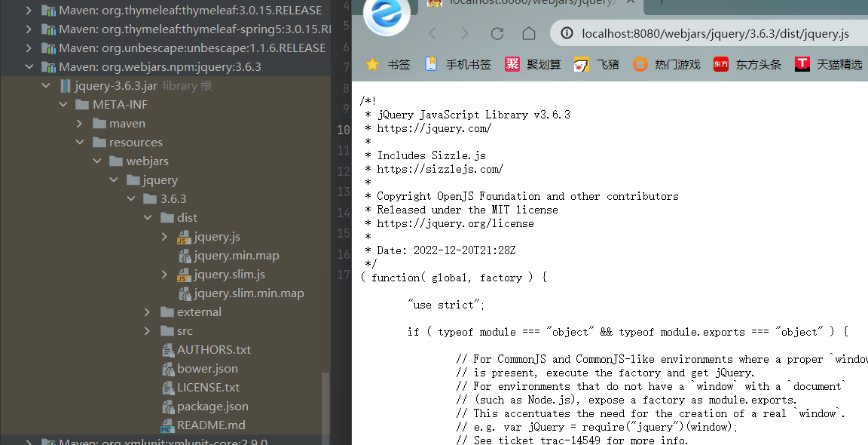The width and height of the screenshot is (868, 445).
Task: Expand Maven unbescape:1.1.6.RELEASE library
Action: click(x=29, y=48)
